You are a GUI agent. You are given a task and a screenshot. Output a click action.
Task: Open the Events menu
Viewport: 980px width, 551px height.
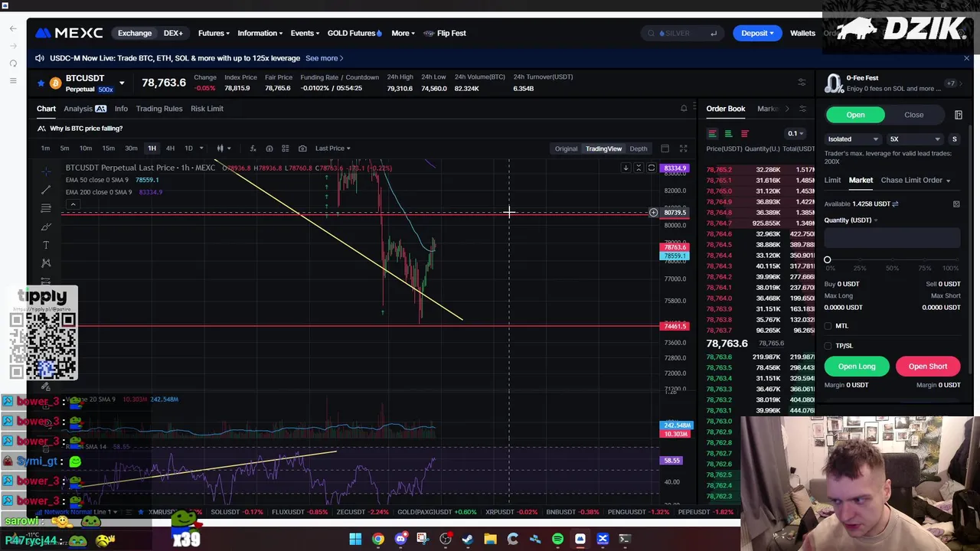coord(305,33)
